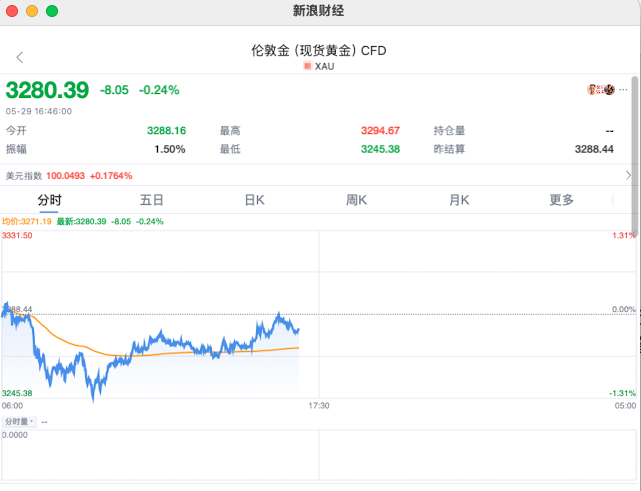This screenshot has width=641, height=491.
Task: Click the user avatars icon group
Action: tap(601, 90)
